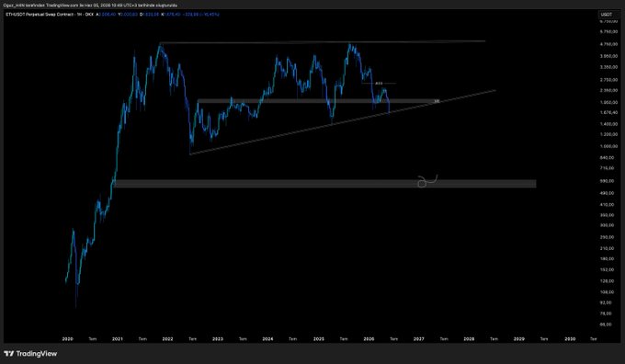Click the 66,00 price label
625x364 pixels.
[x=606, y=324]
